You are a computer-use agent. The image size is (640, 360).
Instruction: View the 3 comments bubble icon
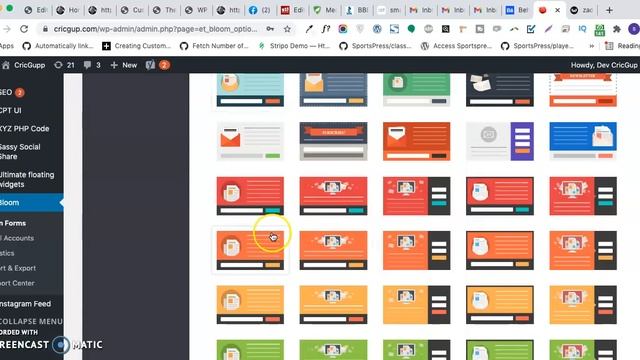pyautogui.click(x=87, y=65)
